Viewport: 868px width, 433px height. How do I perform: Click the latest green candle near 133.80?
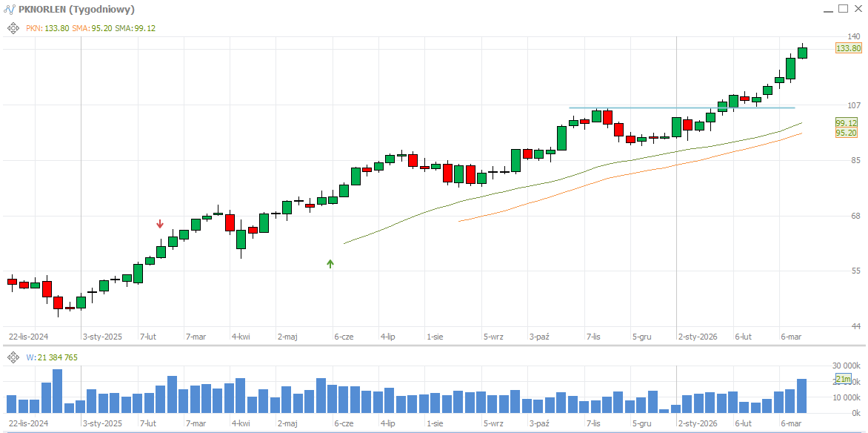[x=802, y=53]
